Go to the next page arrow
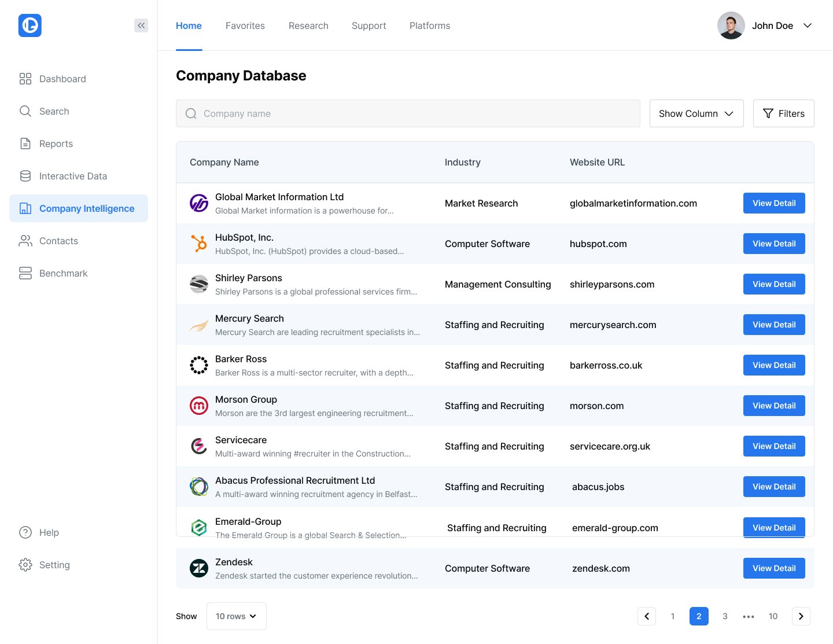Screen dimensions: 833x644 coord(801,616)
